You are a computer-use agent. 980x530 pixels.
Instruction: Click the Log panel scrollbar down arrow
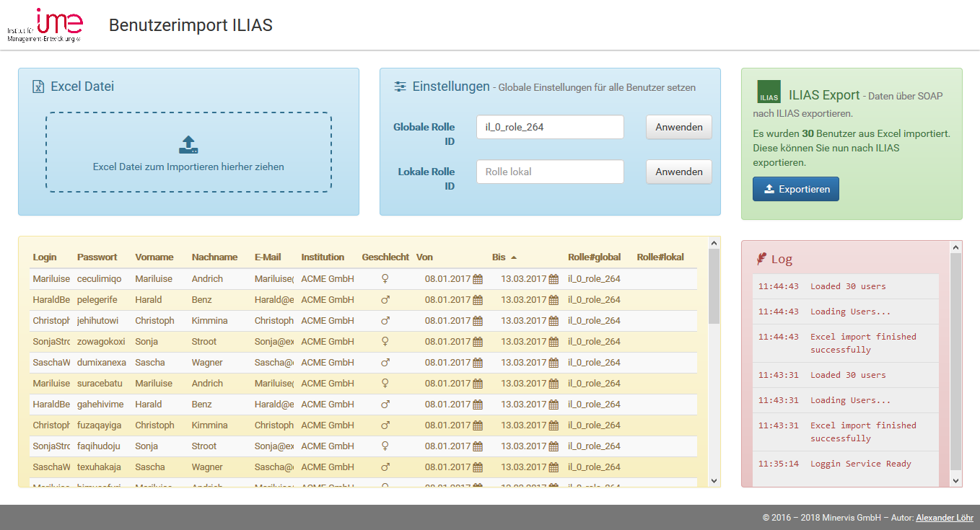pyautogui.click(x=956, y=480)
